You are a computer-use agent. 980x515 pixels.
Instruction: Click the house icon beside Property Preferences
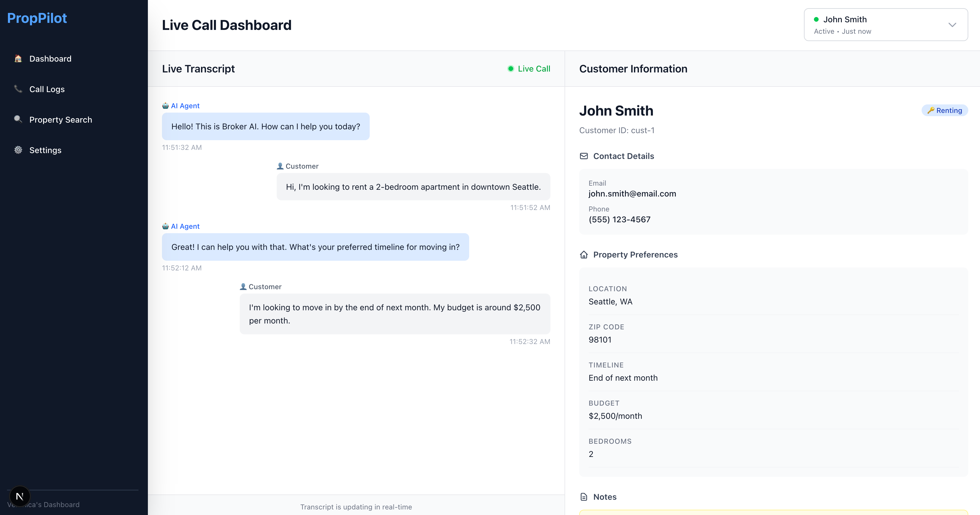(584, 255)
